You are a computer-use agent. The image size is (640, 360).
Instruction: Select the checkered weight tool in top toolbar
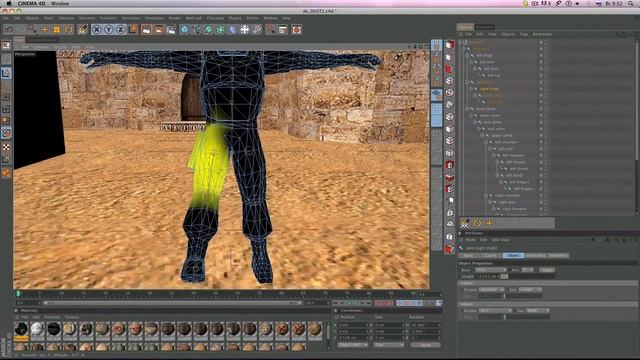click(82, 29)
